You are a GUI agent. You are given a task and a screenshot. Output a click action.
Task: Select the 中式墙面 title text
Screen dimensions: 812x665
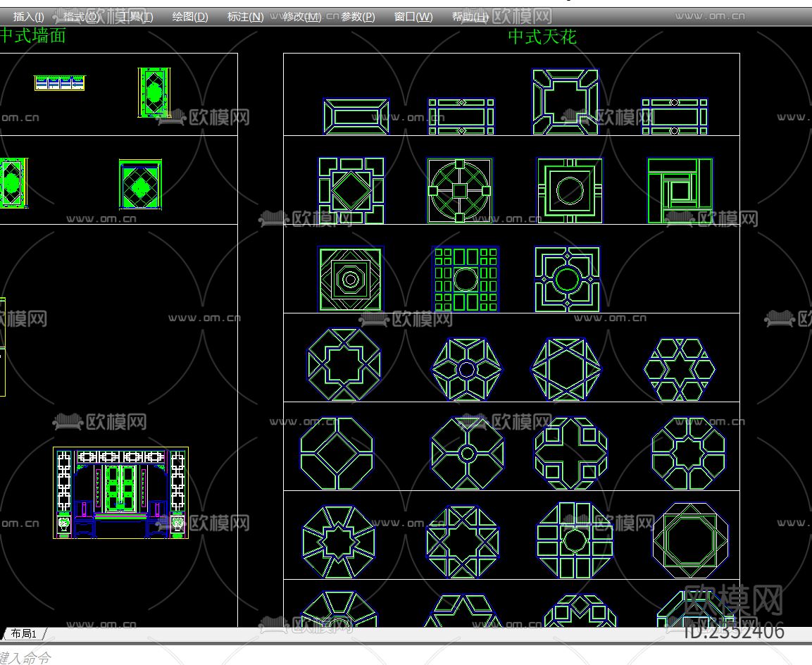click(33, 36)
